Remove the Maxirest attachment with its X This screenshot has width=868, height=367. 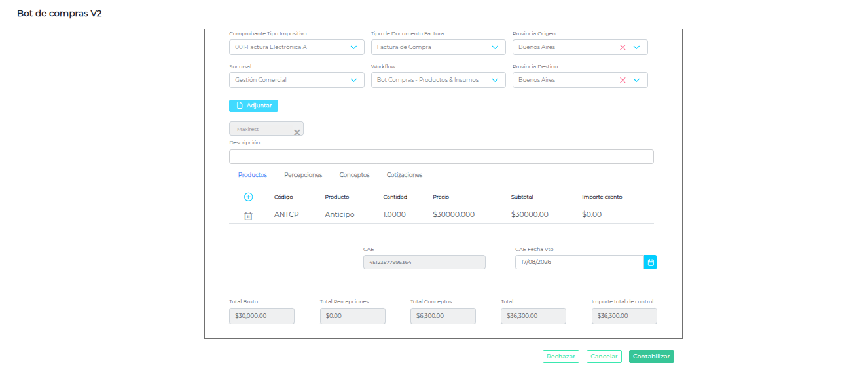pyautogui.click(x=297, y=132)
